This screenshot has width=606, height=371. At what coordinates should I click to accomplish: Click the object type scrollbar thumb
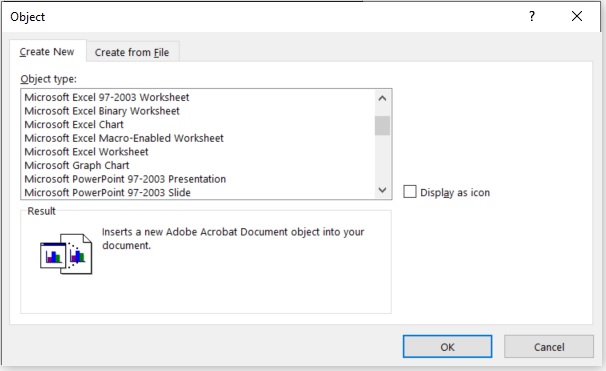coord(382,126)
